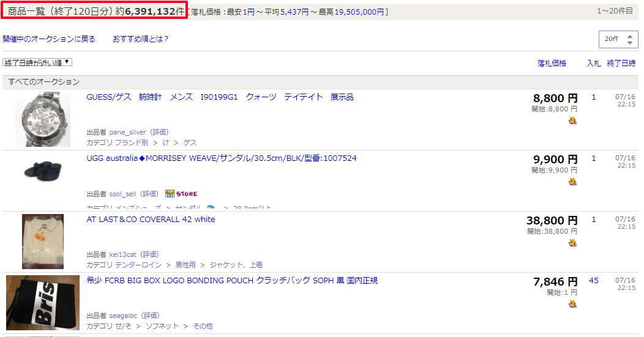The width and height of the screenshot is (644, 337).
Task: Click bid count 1 for UGG sandal
Action: tap(593, 158)
